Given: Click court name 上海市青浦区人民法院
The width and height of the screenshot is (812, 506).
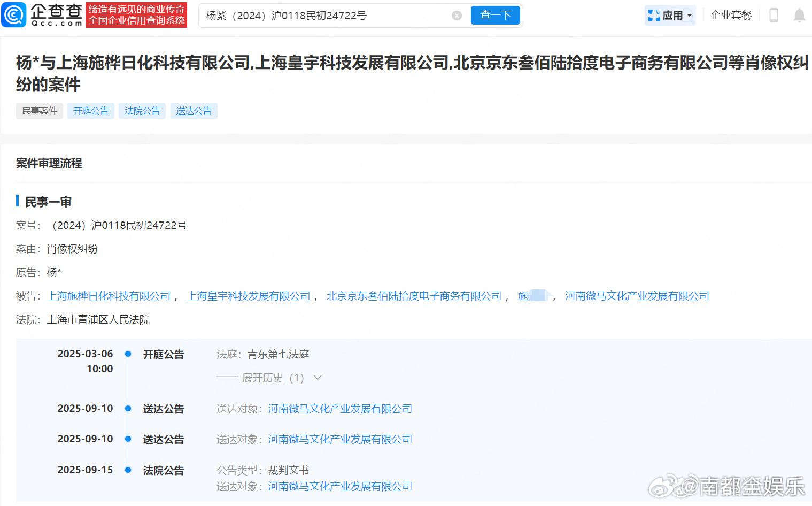Looking at the screenshot, I should 98,319.
